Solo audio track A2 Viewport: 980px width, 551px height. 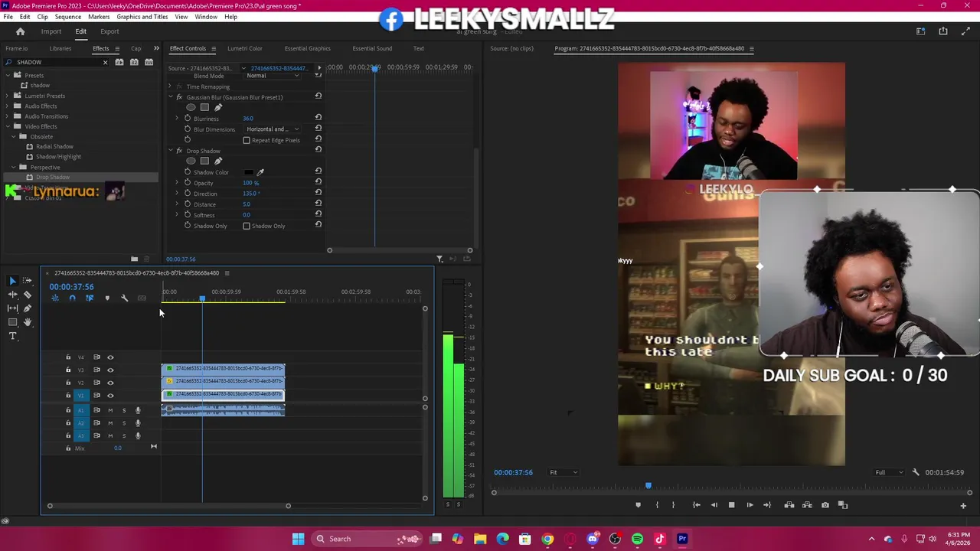tap(124, 422)
